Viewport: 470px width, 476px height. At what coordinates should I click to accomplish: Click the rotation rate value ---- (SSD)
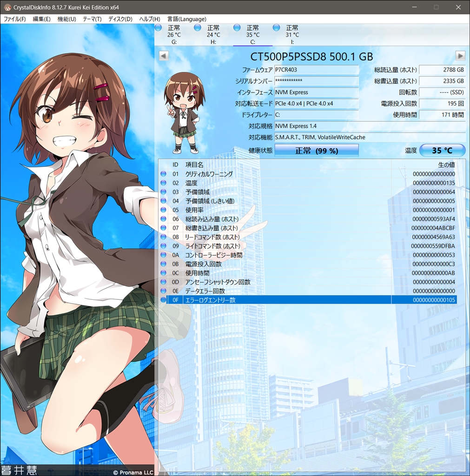(442, 93)
